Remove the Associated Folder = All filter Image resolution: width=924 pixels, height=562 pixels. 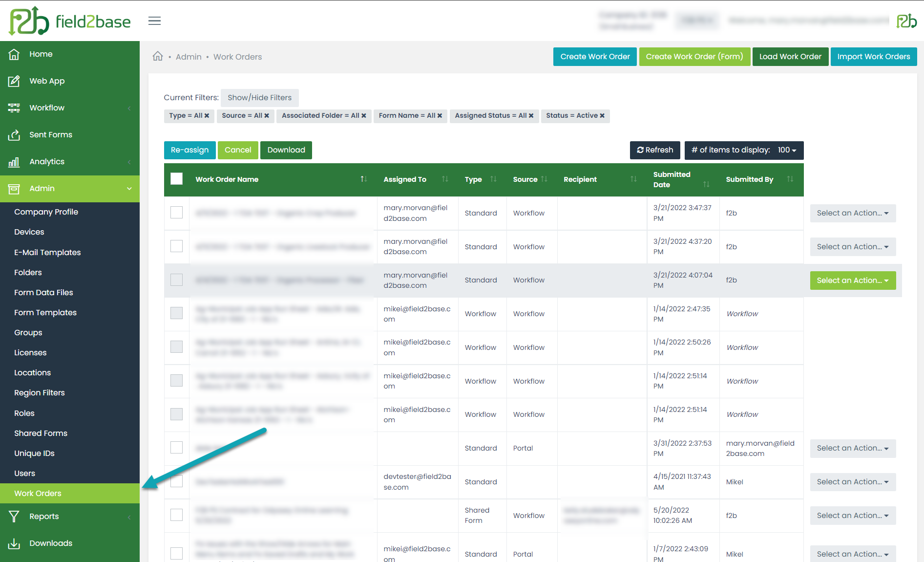click(364, 116)
